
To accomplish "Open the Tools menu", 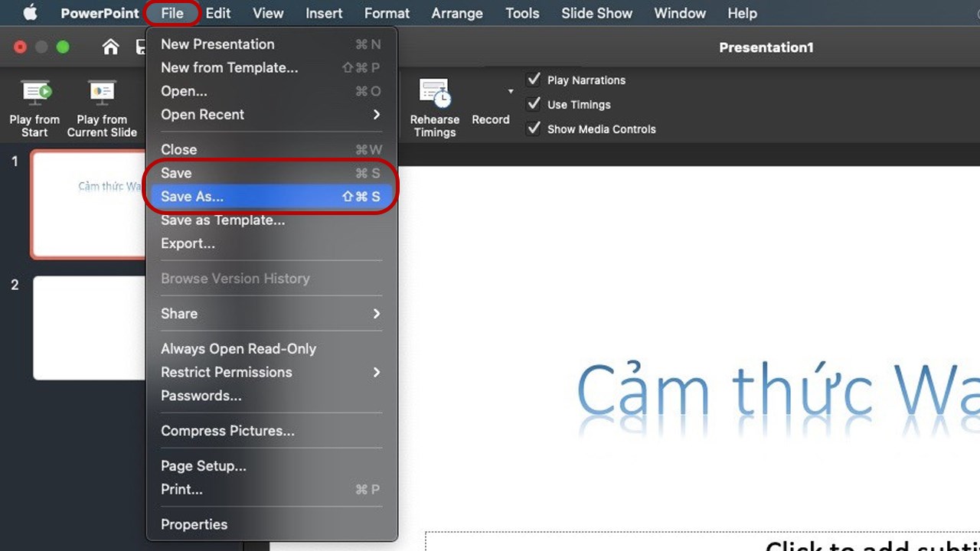I will [522, 13].
